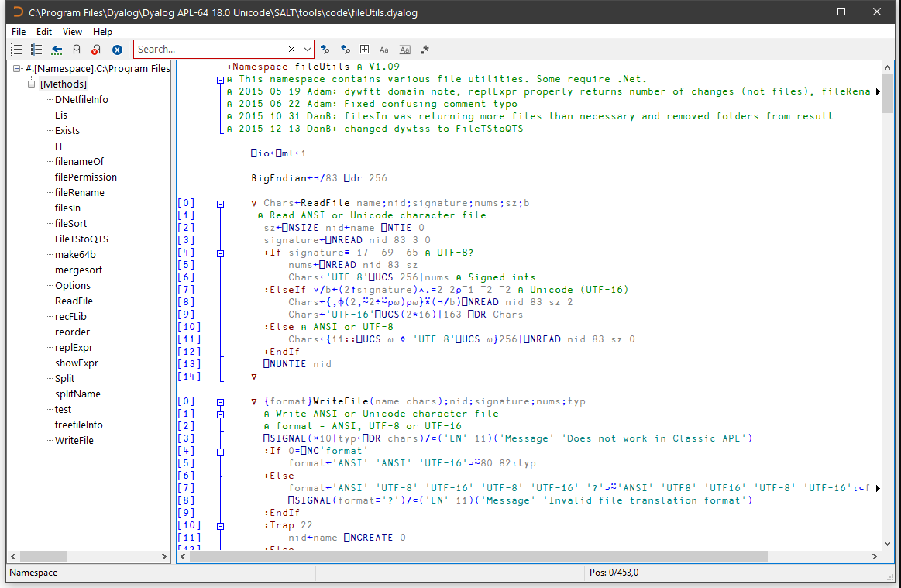Collapse the ReadFile function code fold
901x588 pixels.
(x=221, y=204)
